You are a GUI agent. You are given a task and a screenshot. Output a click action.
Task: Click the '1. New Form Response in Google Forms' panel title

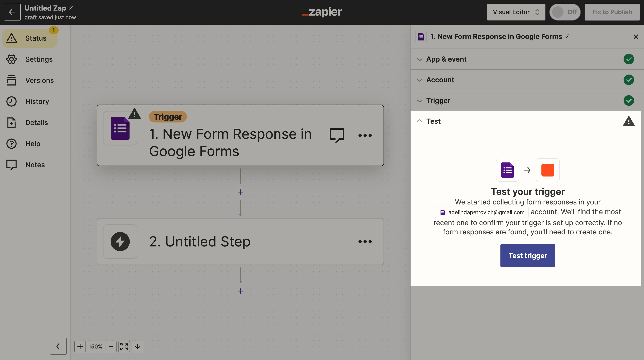(x=496, y=36)
